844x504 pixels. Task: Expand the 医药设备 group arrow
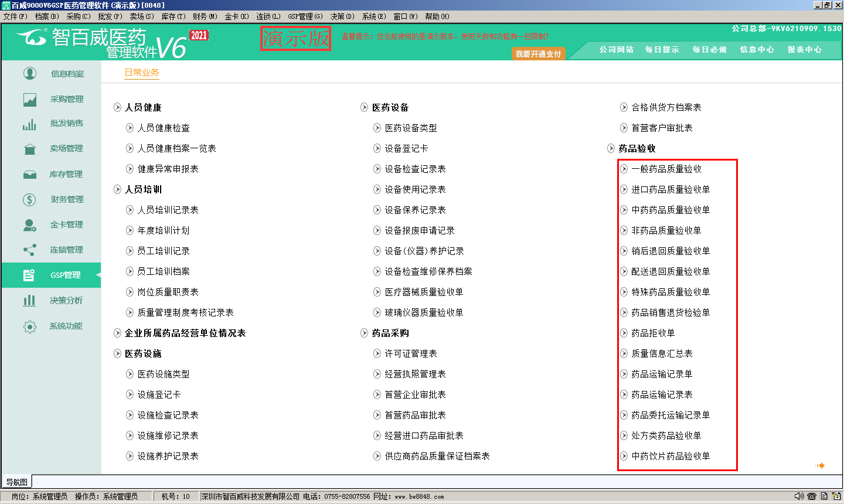coord(364,107)
